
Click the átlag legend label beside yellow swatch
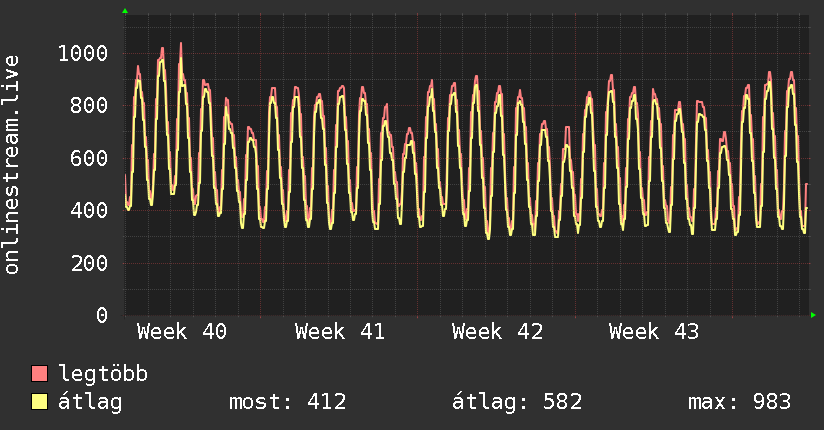[x=90, y=402]
